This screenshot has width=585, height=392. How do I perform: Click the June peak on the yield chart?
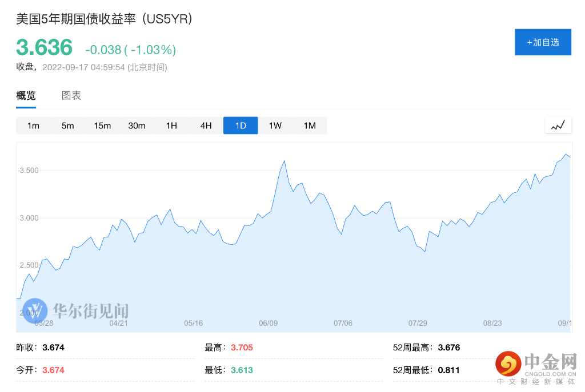click(284, 161)
